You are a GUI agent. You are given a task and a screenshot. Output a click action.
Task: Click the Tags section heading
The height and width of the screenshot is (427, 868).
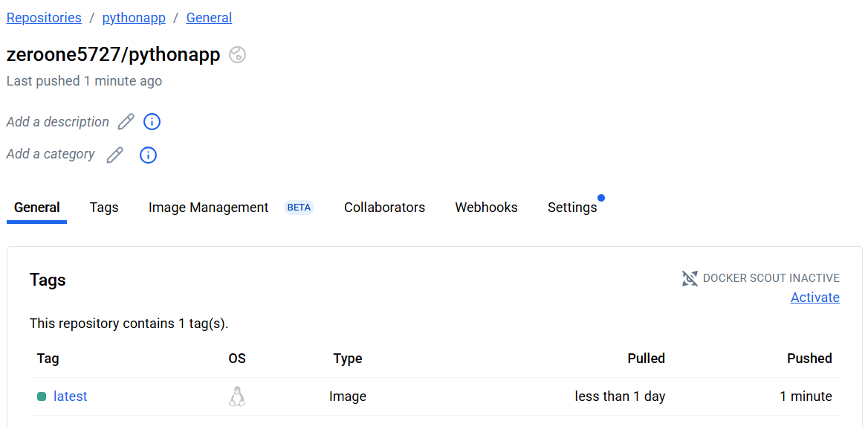48,280
